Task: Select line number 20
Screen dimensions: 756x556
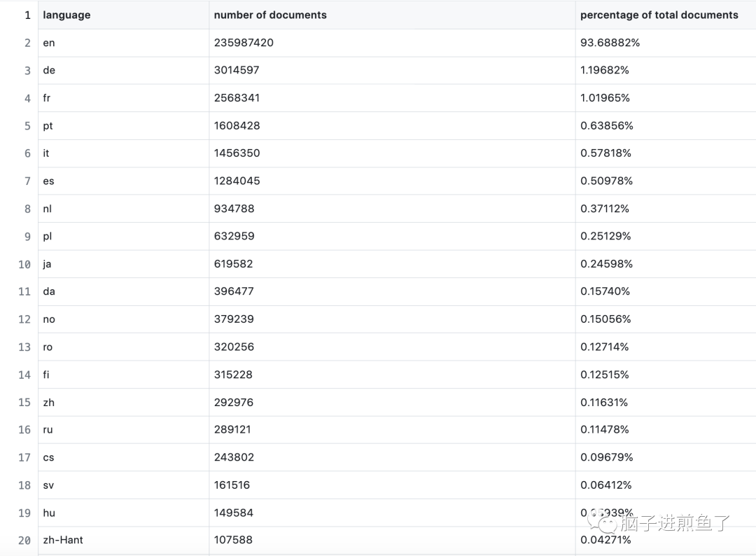Action: point(24,540)
